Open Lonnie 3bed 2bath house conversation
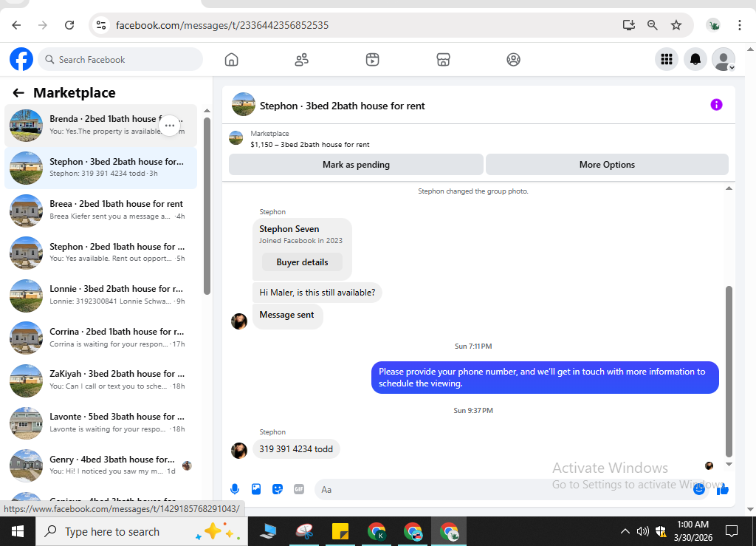Screen dimensions: 756x546 (100, 296)
